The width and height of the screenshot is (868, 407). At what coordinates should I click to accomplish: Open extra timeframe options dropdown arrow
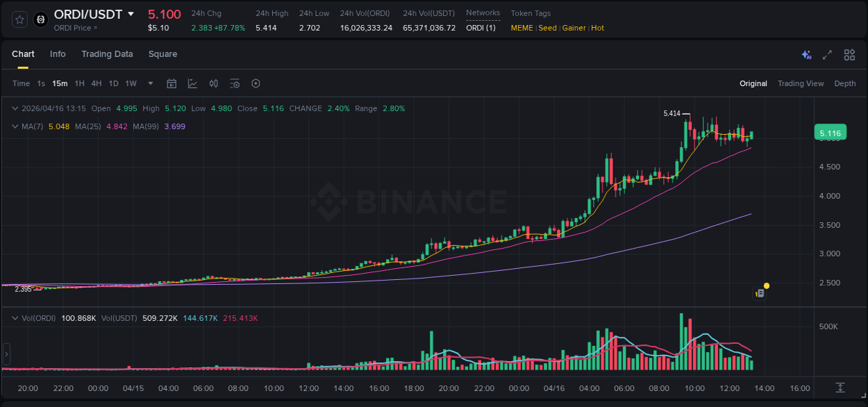pos(149,83)
